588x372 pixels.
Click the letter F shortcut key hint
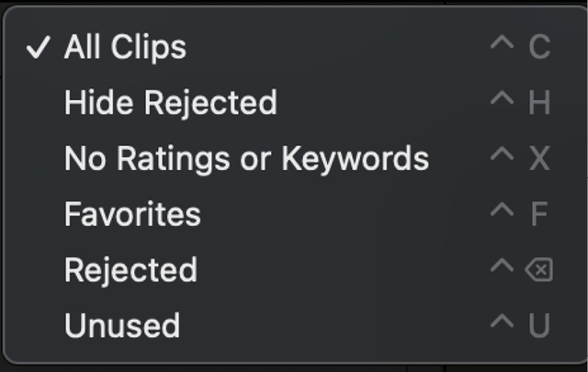(x=539, y=215)
